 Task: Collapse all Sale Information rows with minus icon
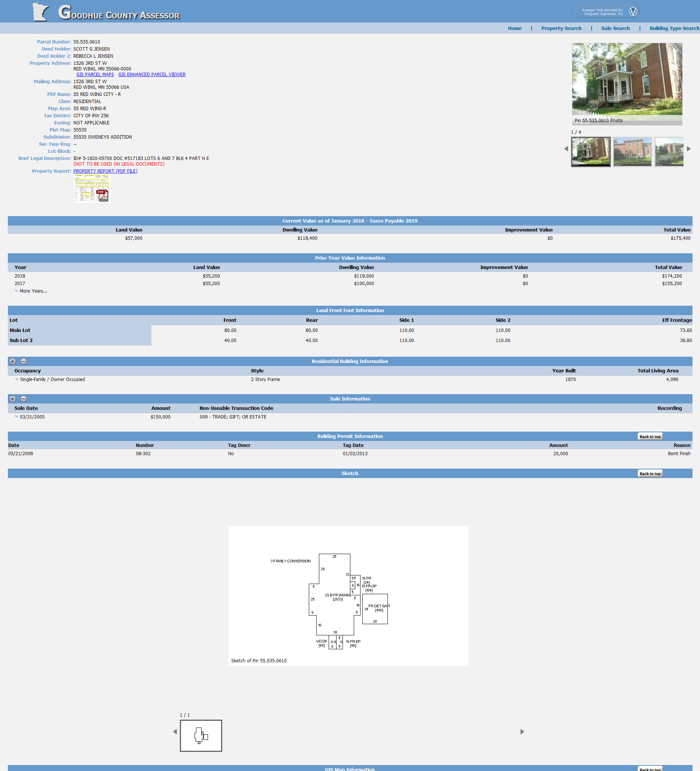[23, 399]
